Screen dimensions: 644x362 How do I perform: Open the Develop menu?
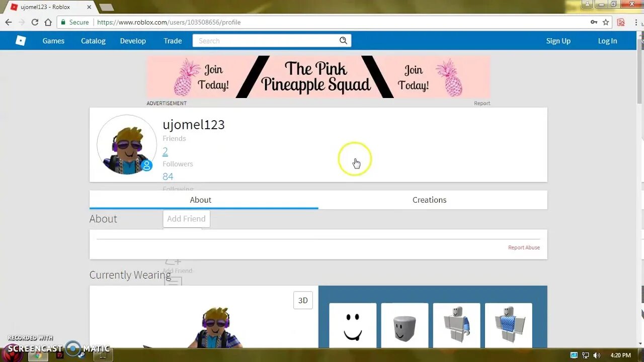pos(133,41)
